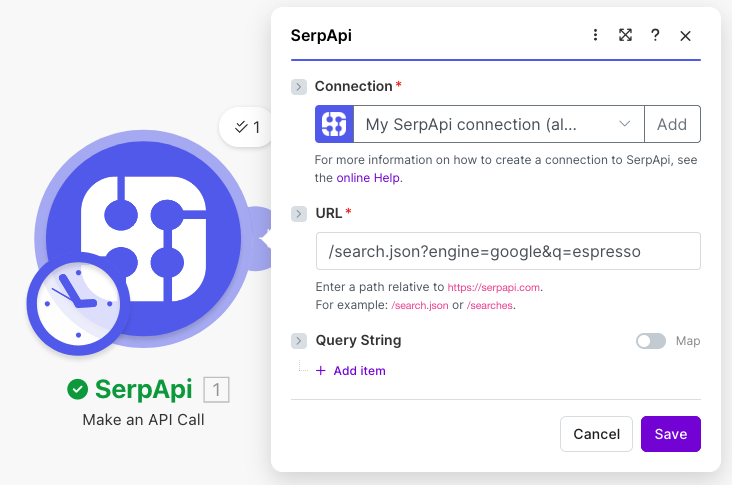Image resolution: width=732 pixels, height=485 pixels.
Task: Open the three-dot options menu in SerpApi panel
Action: [x=595, y=35]
